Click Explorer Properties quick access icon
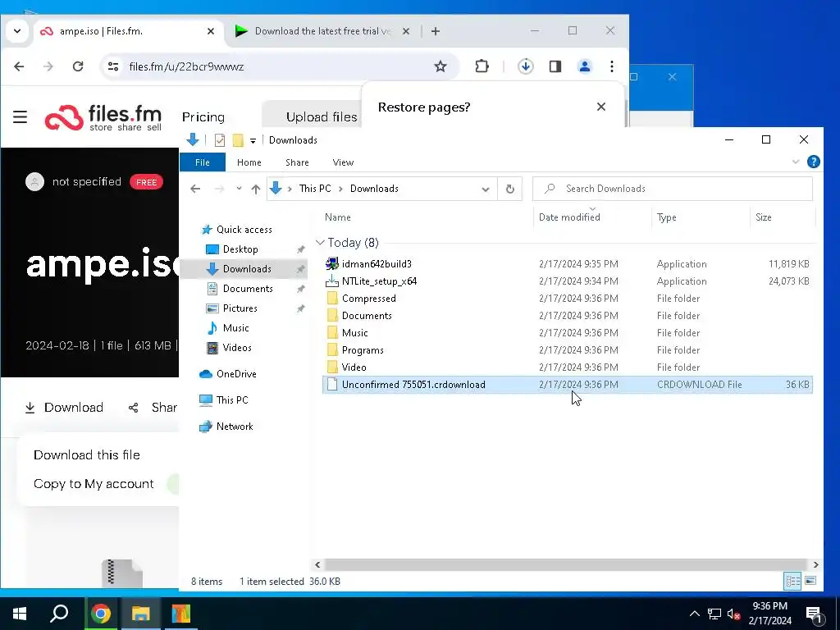 pyautogui.click(x=220, y=140)
